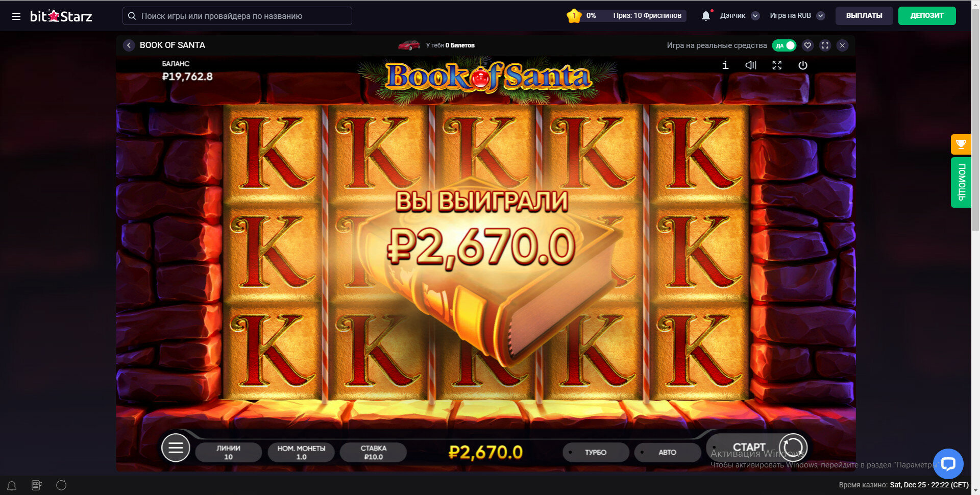Image resolution: width=980 pixels, height=495 pixels.
Task: Open the notifications bell in header
Action: 706,16
